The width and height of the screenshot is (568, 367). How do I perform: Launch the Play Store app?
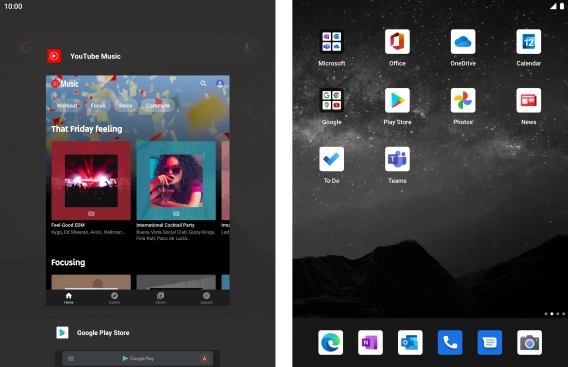click(397, 100)
